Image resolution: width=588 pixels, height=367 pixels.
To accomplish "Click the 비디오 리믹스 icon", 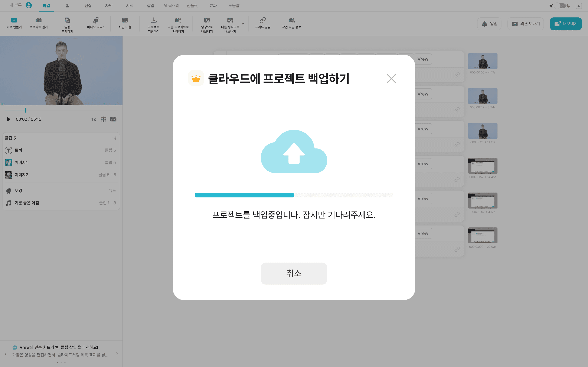I will (96, 20).
